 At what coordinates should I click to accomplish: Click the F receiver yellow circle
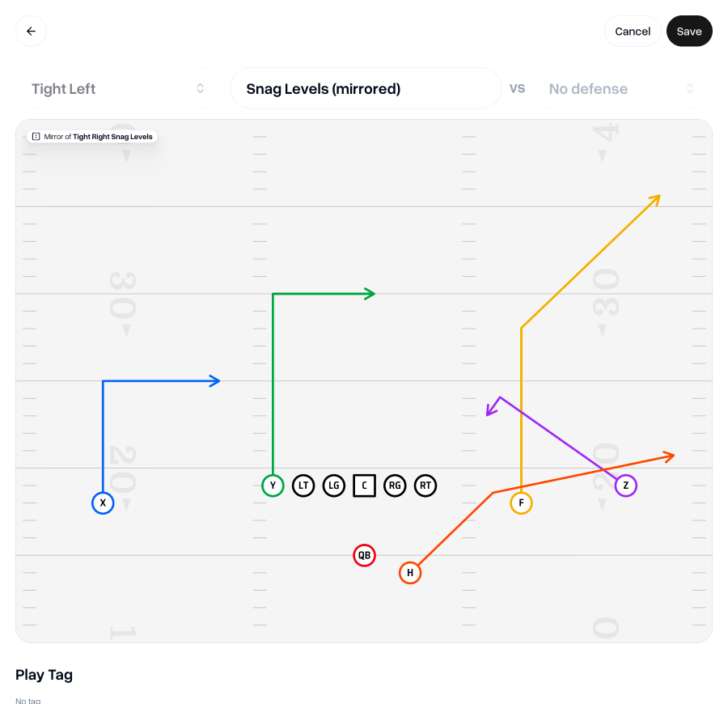tap(521, 503)
